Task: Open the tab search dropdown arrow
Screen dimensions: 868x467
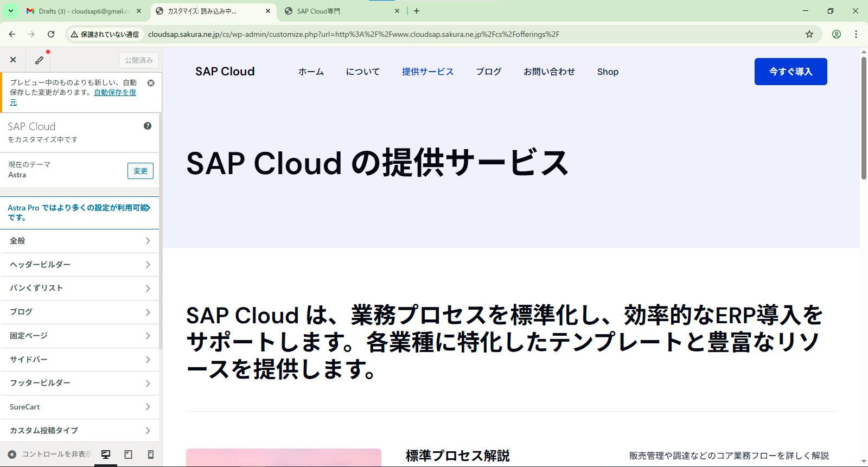Action: 10,11
